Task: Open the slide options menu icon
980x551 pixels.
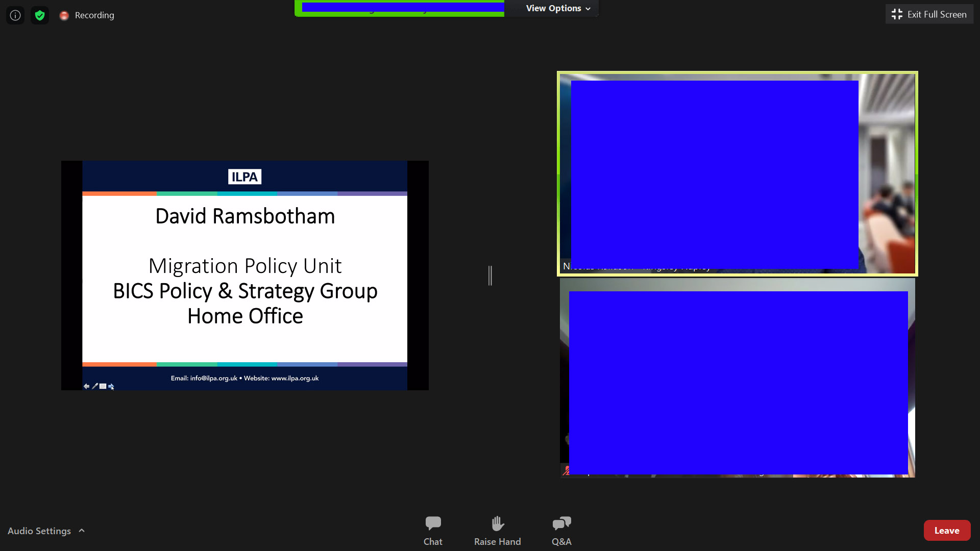Action: 103,386
